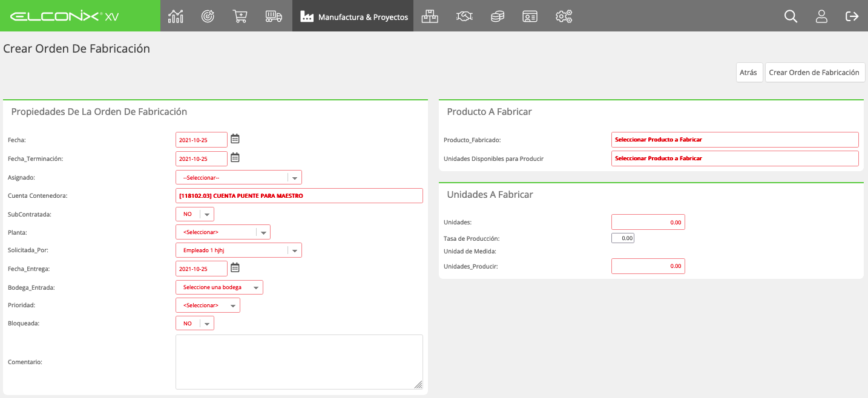Focus the Tasa de Producción field
Screen dimensions: 868x398
point(623,238)
